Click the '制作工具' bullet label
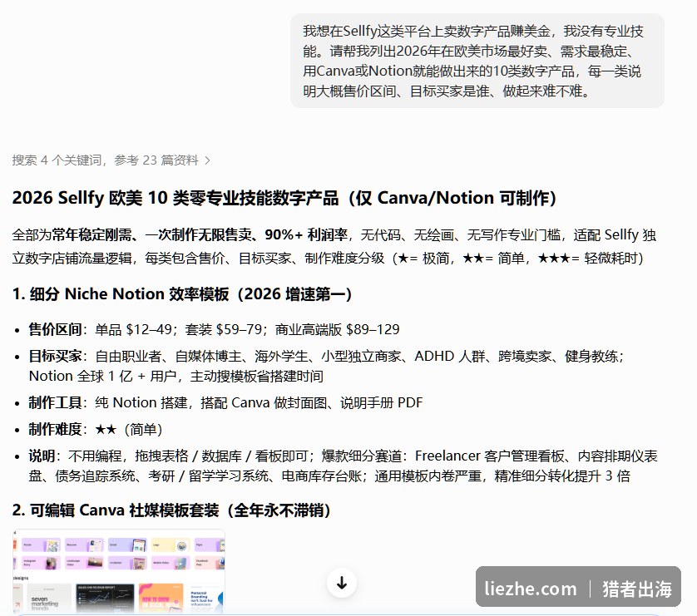This screenshot has width=697, height=616. (x=55, y=403)
